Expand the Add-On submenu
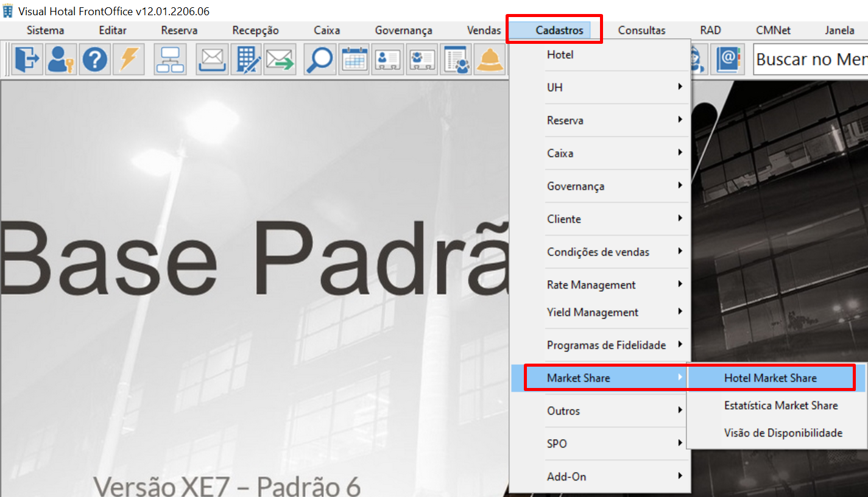 600,477
